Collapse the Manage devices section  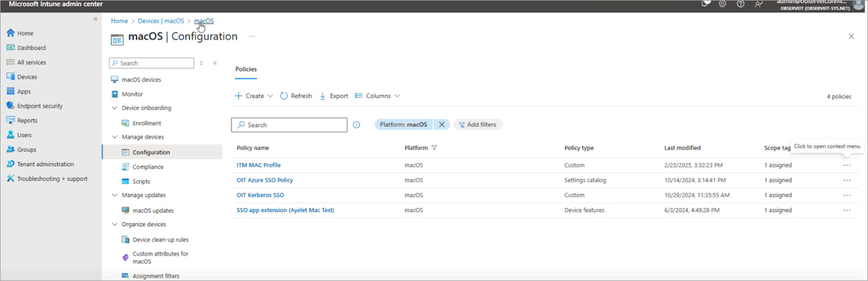pyautogui.click(x=114, y=137)
